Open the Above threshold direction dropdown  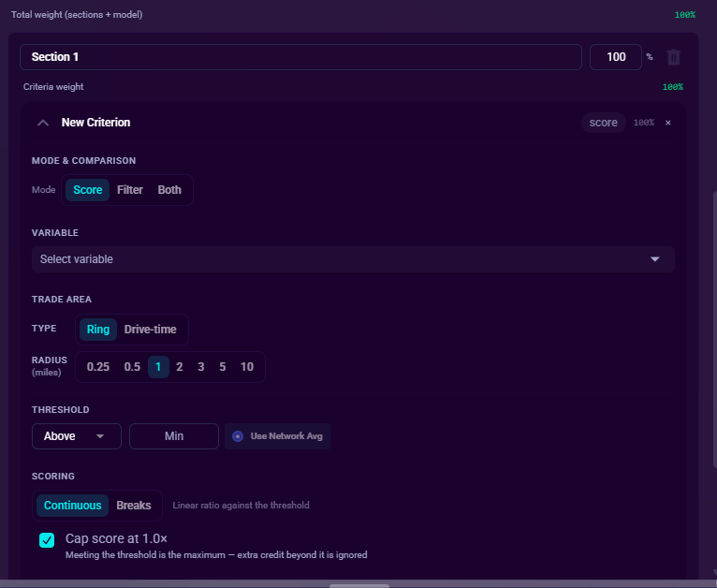(77, 436)
